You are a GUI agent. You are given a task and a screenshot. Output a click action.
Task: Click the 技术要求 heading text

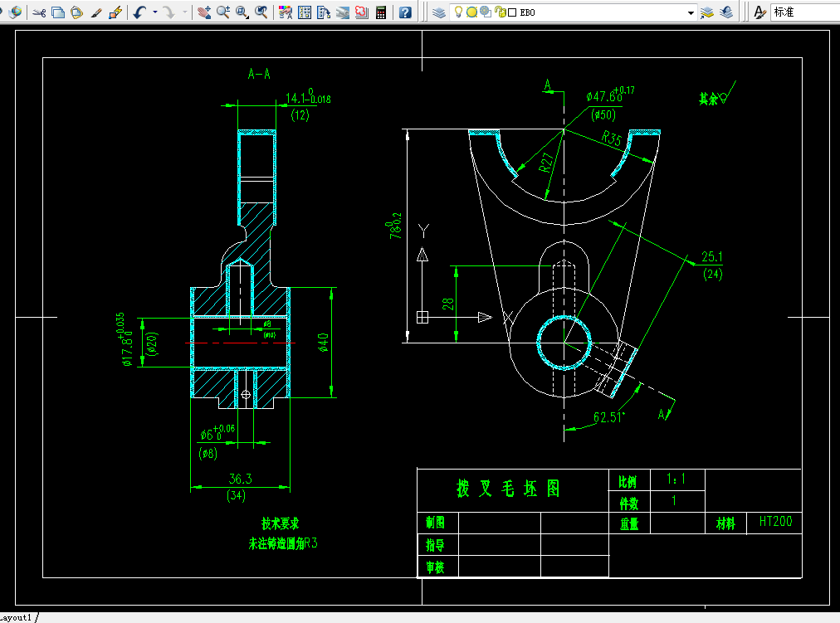(281, 523)
